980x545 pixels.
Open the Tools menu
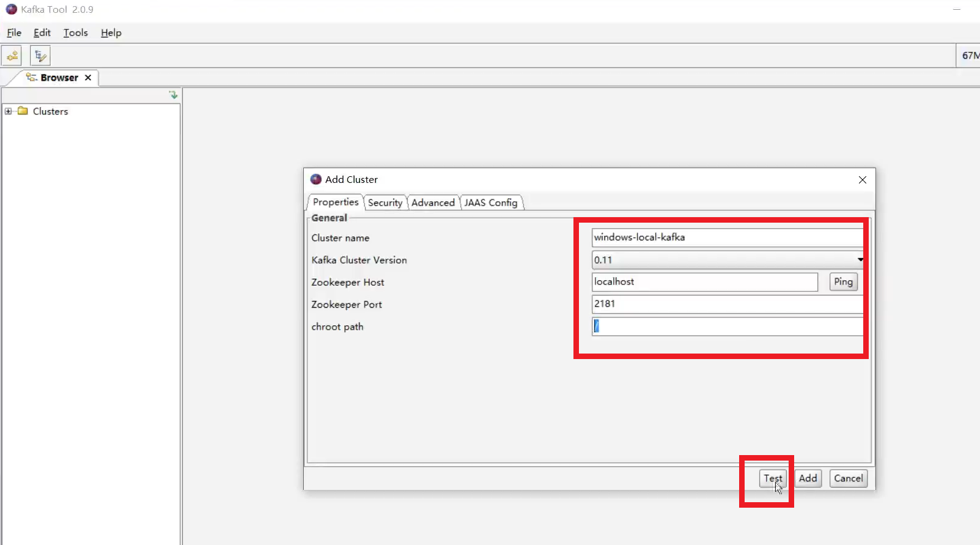point(76,32)
